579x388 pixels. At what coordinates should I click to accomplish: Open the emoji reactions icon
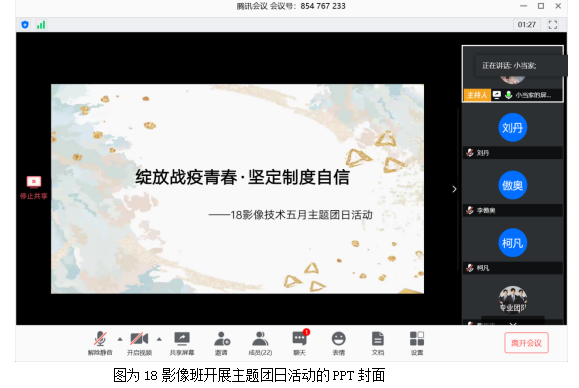(339, 343)
